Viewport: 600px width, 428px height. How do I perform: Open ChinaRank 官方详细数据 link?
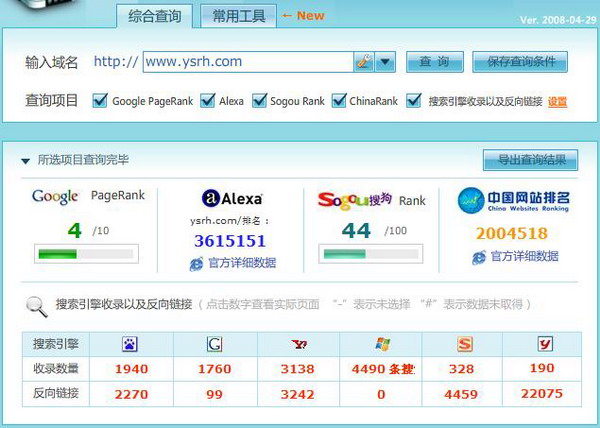click(524, 256)
